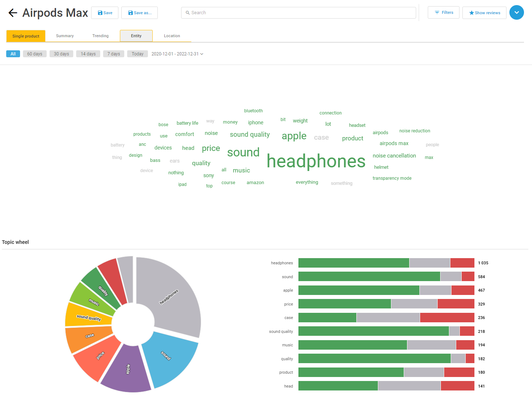Click the Topic wheel heading
Viewport: 532px width, 416px height.
tap(15, 242)
